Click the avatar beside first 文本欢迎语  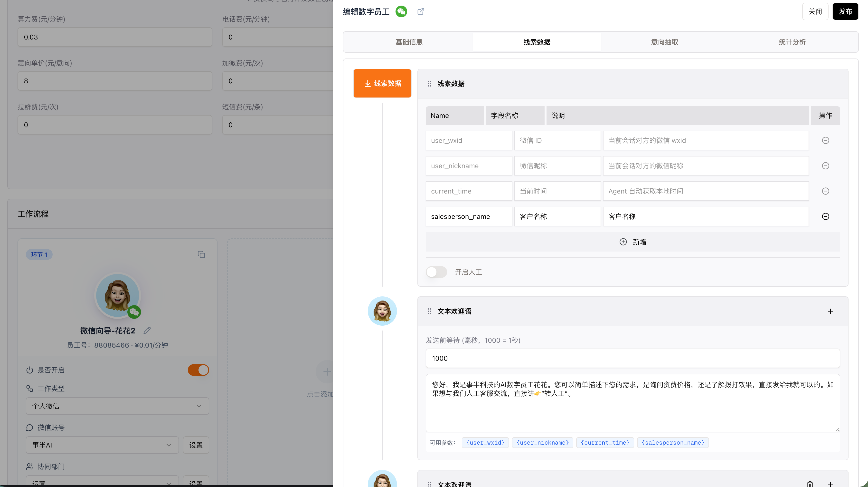pos(382,311)
